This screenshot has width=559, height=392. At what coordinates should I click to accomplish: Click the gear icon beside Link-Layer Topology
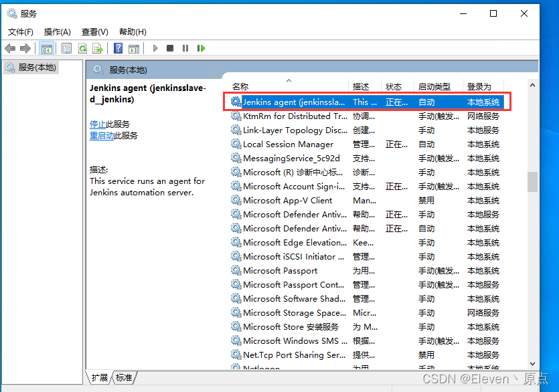pyautogui.click(x=236, y=130)
